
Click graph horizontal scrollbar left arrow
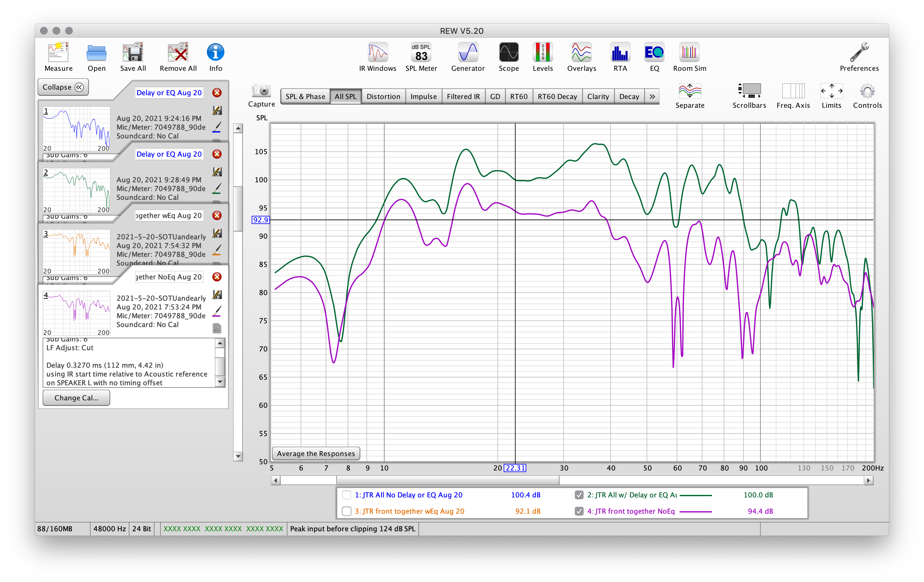276,480
